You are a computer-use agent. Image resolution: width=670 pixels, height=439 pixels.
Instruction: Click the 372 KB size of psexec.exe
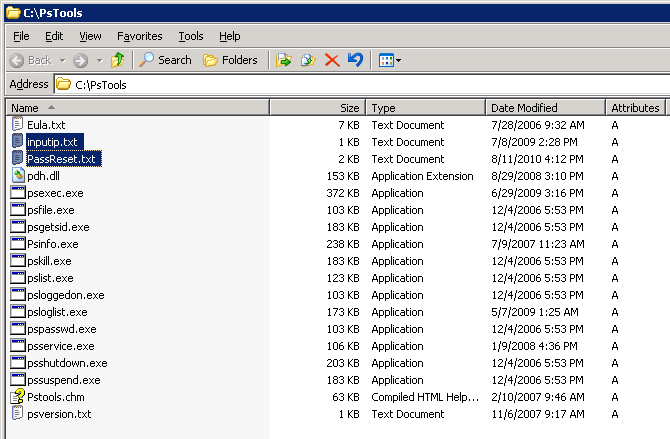(x=343, y=193)
